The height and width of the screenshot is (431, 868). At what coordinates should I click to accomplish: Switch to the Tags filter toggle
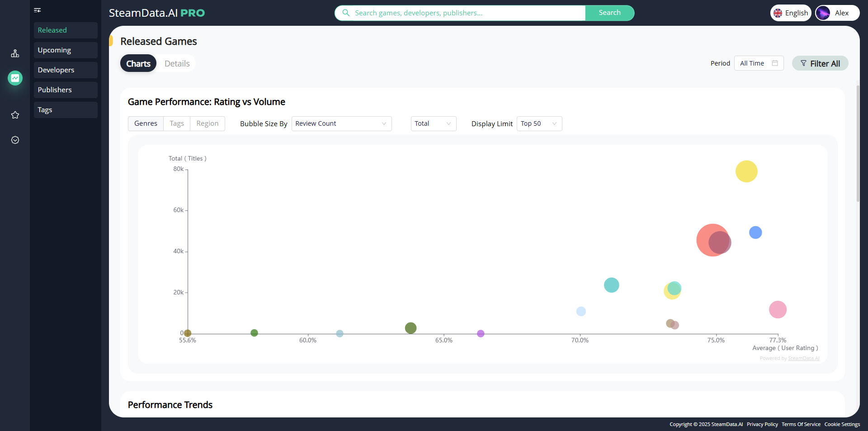[x=176, y=123]
